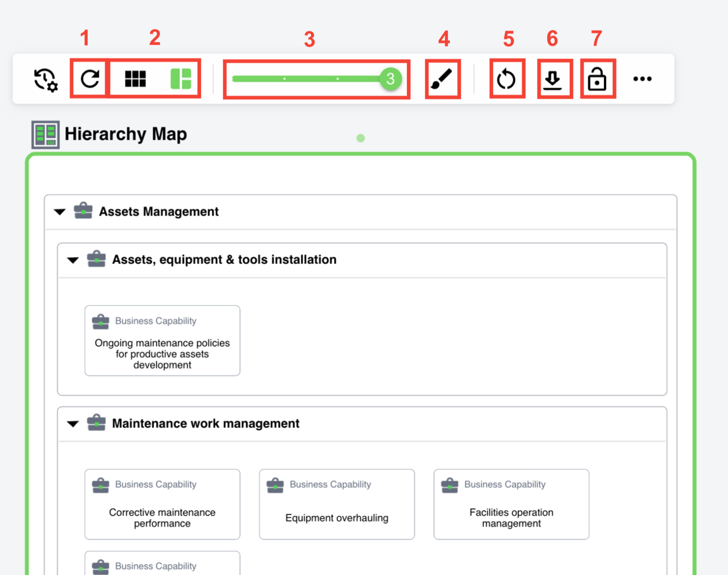Screen dimensions: 728x575
Task: Click briefcase icon on Facilities operation management card
Action: pyautogui.click(x=450, y=485)
